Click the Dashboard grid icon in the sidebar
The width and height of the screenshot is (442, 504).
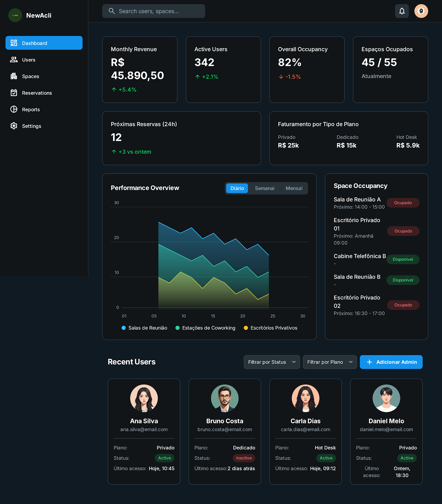[x=14, y=43]
